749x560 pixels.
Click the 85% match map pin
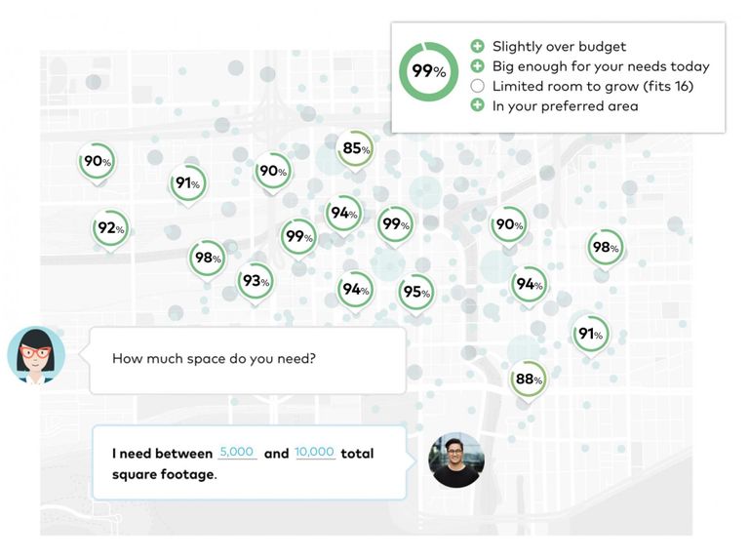point(355,149)
